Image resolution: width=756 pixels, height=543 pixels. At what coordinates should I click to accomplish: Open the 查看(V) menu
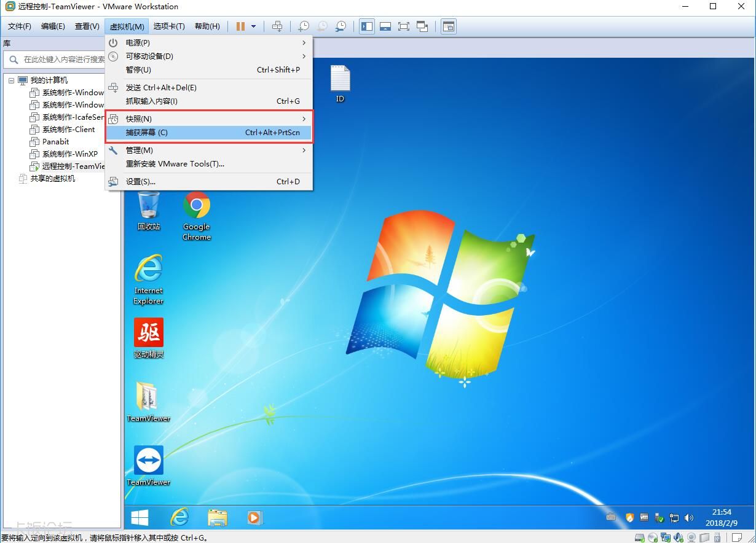87,26
